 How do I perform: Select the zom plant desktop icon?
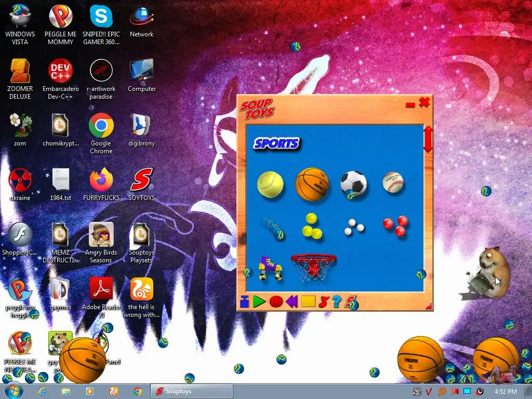(x=20, y=130)
